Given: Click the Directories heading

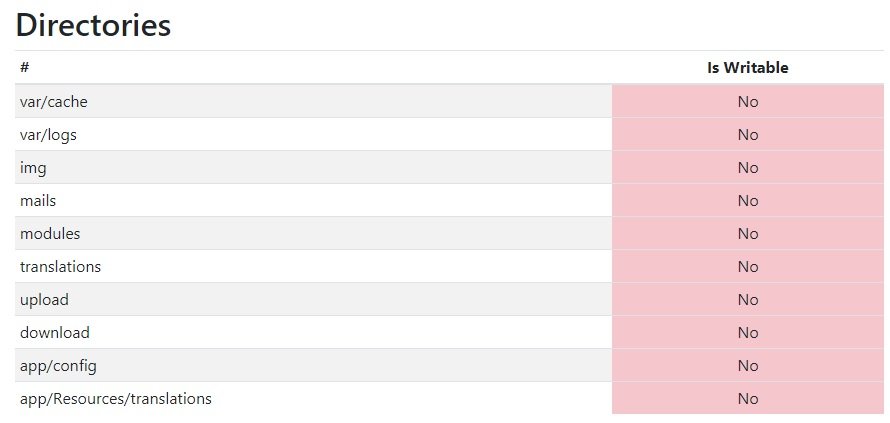Looking at the screenshot, I should [93, 25].
